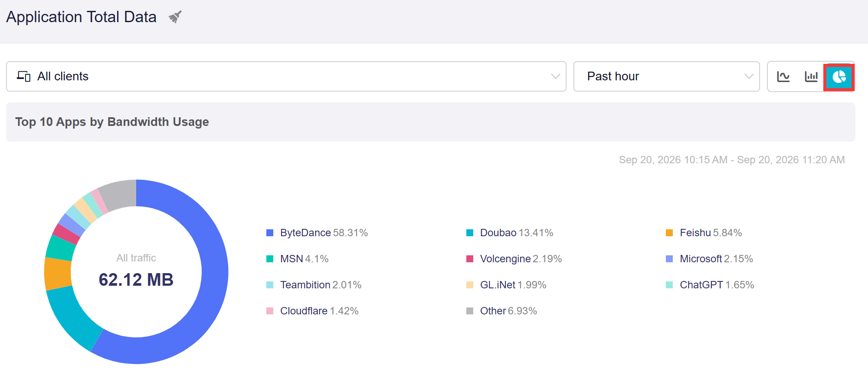This screenshot has height=383, width=868.
Task: Click the MSN legend color square
Action: point(270,259)
